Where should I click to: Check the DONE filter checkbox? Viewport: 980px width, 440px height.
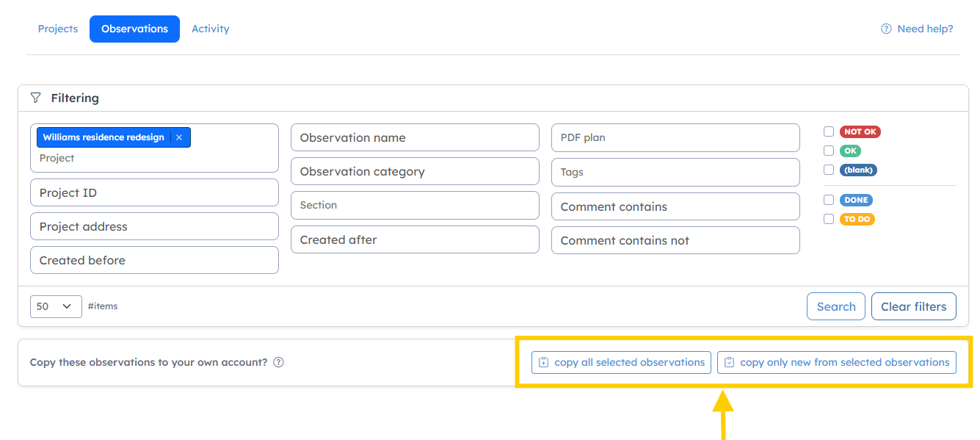829,200
